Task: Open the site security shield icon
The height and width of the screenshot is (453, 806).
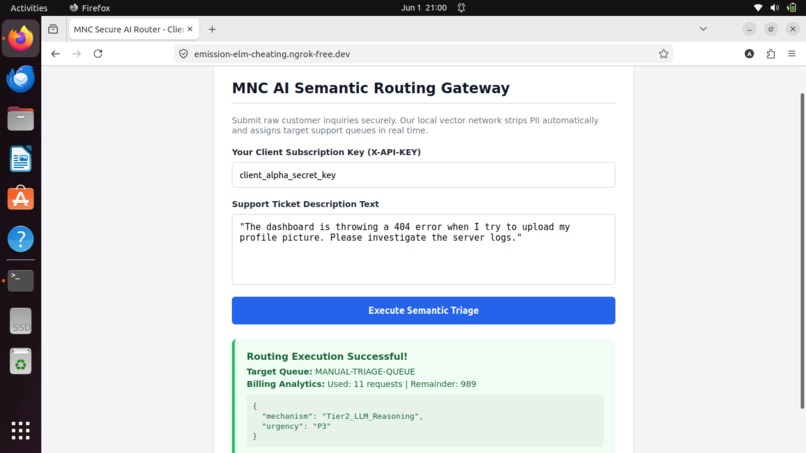Action: pyautogui.click(x=184, y=54)
